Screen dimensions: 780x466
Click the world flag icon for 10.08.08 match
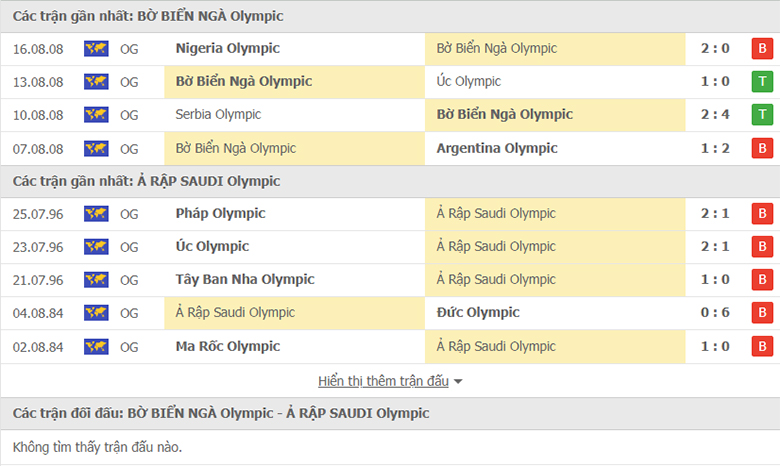pos(96,115)
